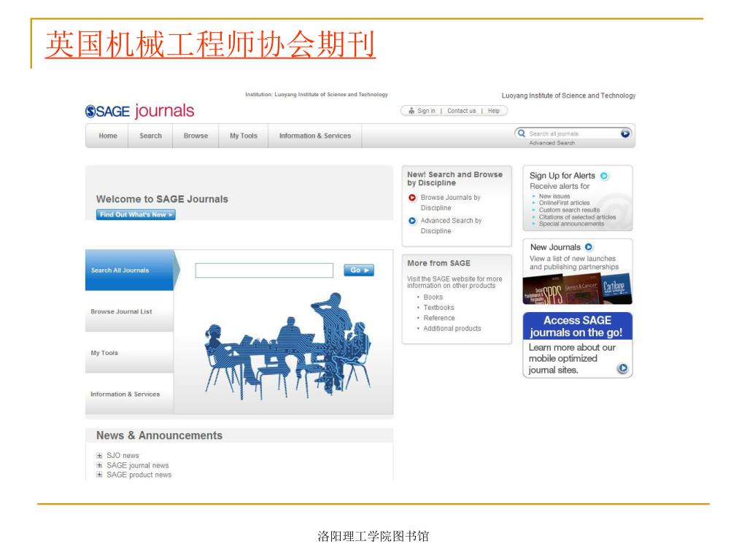Click arrow icon in mobile optimized sites banner

[623, 368]
